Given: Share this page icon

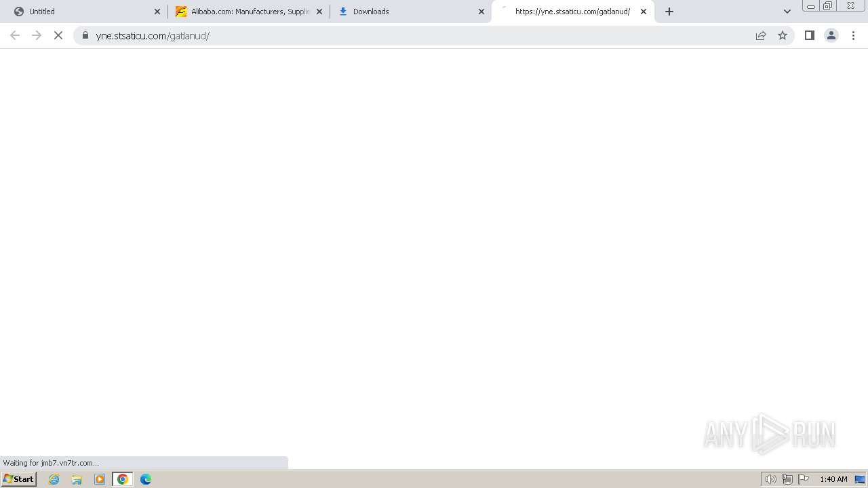Looking at the screenshot, I should point(761,35).
